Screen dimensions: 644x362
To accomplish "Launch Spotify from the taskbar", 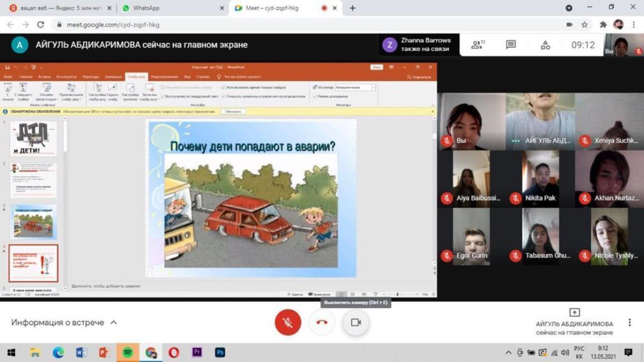I will tap(128, 353).
